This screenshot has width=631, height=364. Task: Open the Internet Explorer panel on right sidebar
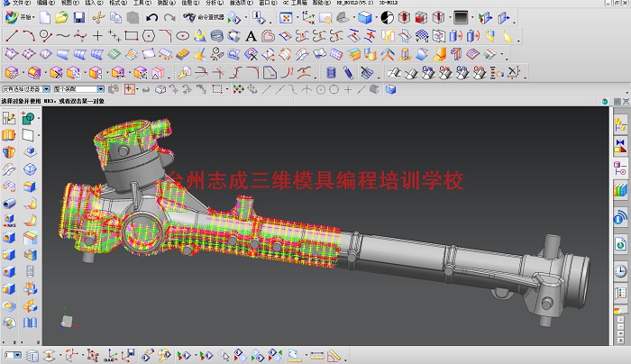pos(620,244)
